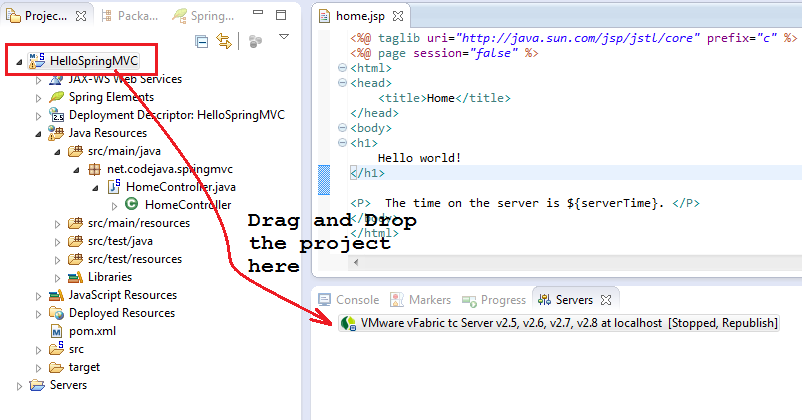Open the Markers tab
802x420 pixels.
(x=420, y=300)
